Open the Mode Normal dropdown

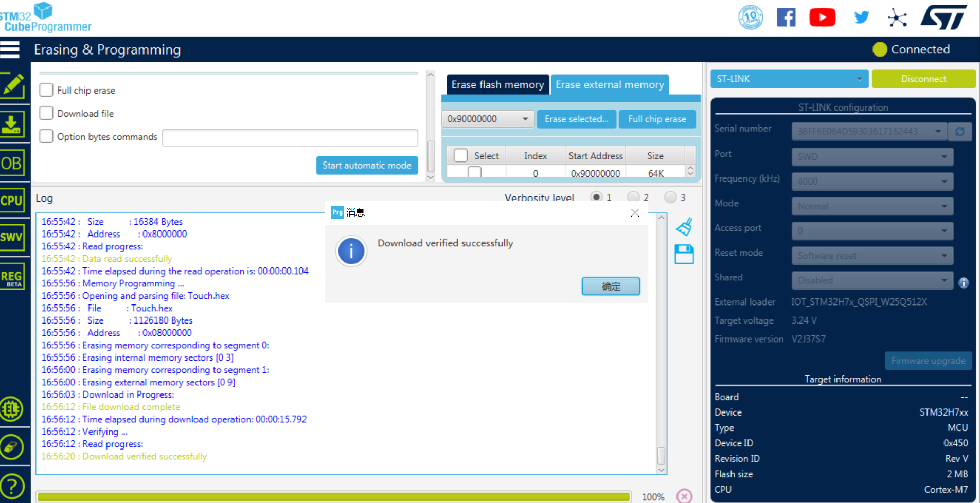pos(872,206)
